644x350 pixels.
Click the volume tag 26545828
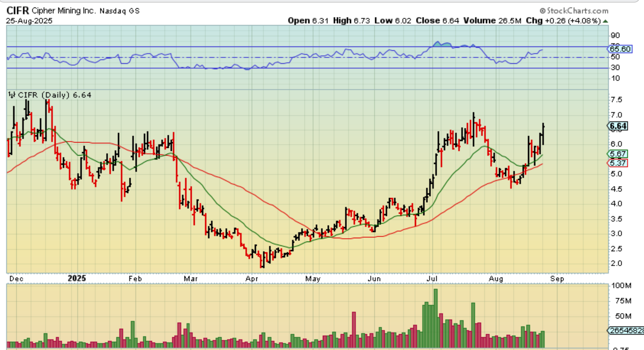(626, 331)
